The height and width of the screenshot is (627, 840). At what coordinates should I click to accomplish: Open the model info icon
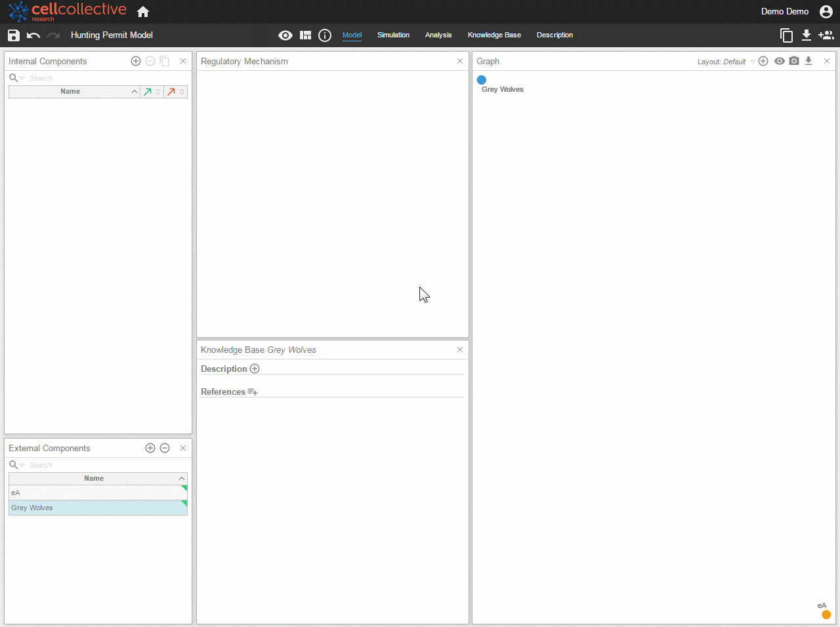click(x=325, y=35)
